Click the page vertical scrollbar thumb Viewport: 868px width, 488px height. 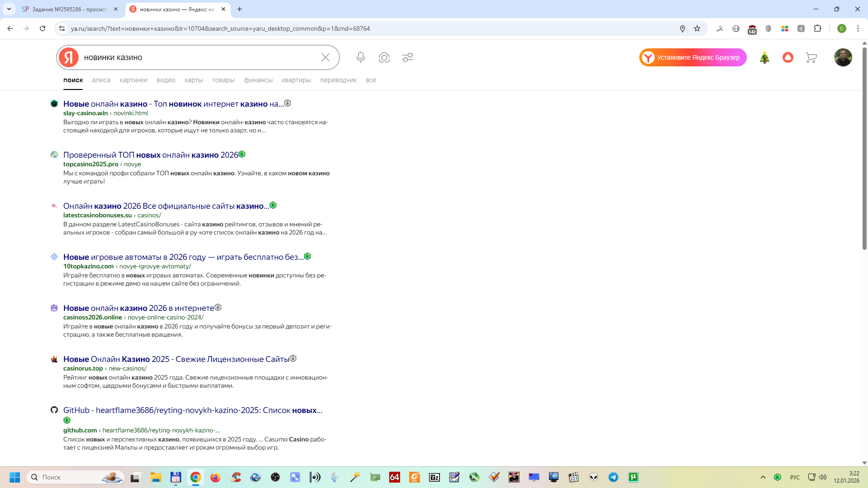(864, 149)
